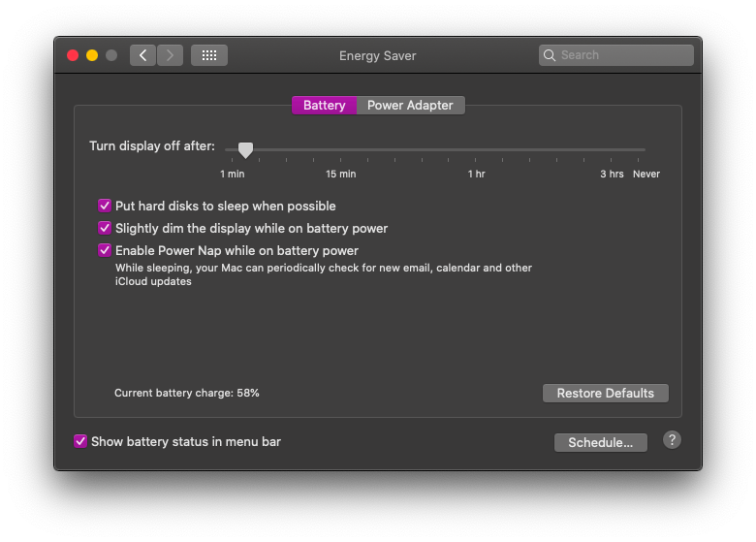Go forward with the right chevron button
756x542 pixels.
170,55
